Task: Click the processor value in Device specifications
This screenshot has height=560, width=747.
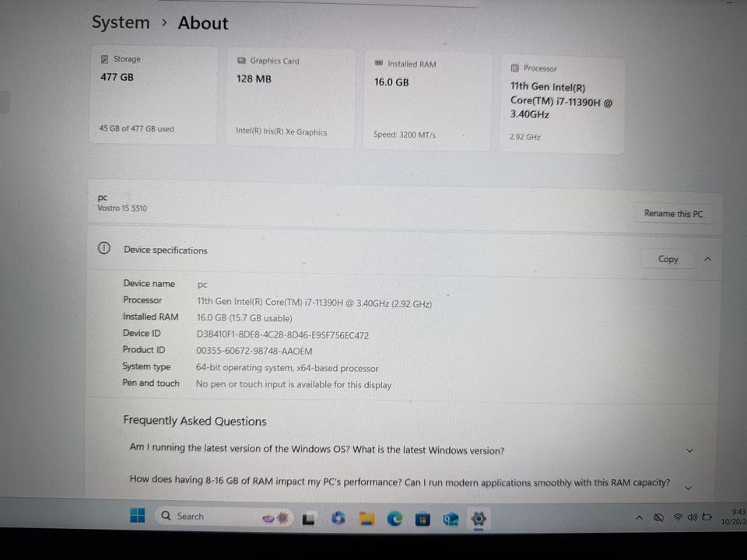Action: 314,303
